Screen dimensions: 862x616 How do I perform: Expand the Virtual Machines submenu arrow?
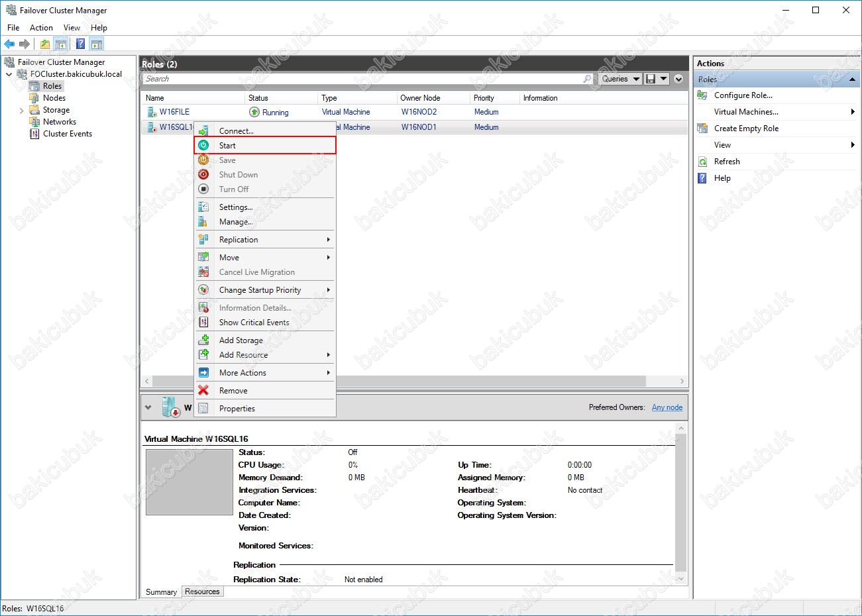pyautogui.click(x=853, y=112)
